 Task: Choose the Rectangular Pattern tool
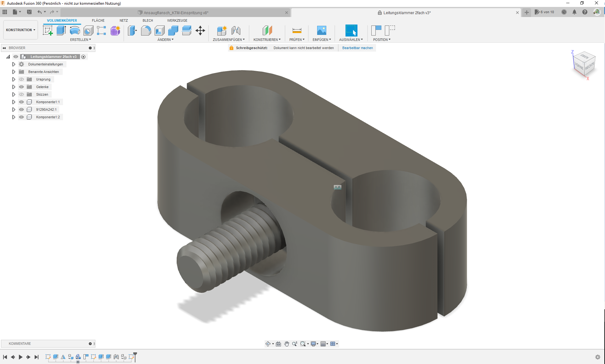pos(101,31)
